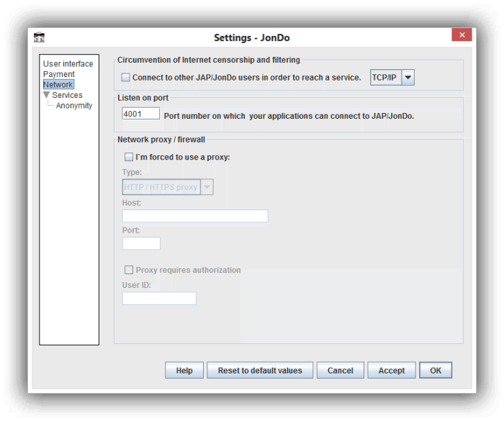Check I'm forced to use a proxy

(129, 157)
